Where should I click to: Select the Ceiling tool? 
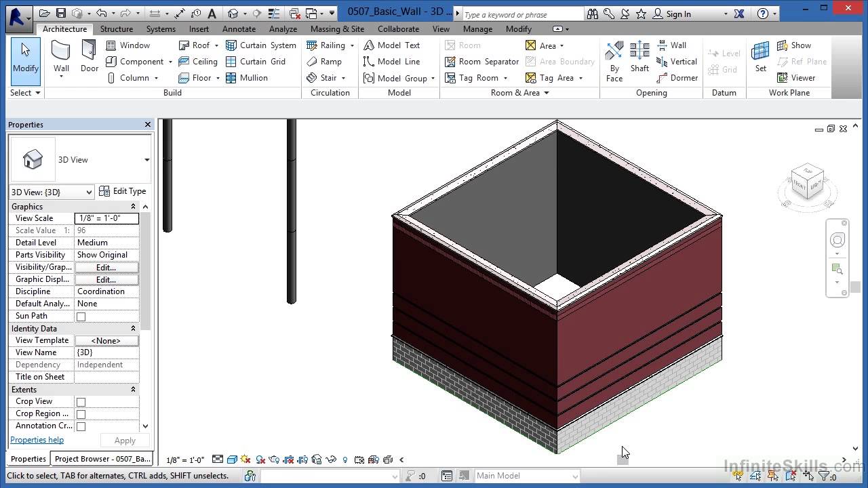click(x=198, y=62)
